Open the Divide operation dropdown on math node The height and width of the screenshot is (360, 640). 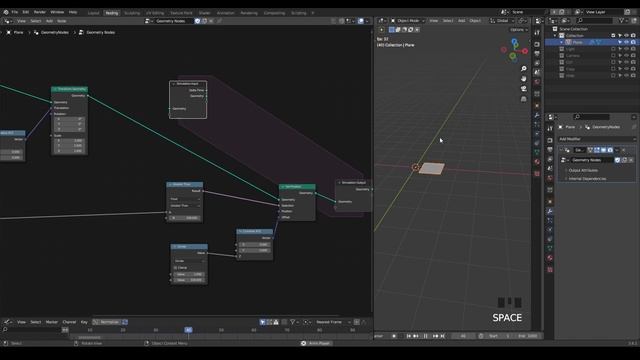pyautogui.click(x=188, y=261)
